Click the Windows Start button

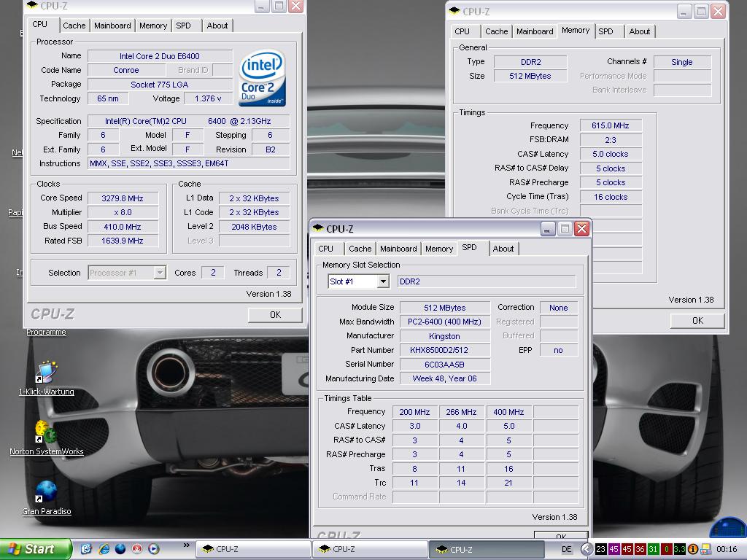pos(36,549)
